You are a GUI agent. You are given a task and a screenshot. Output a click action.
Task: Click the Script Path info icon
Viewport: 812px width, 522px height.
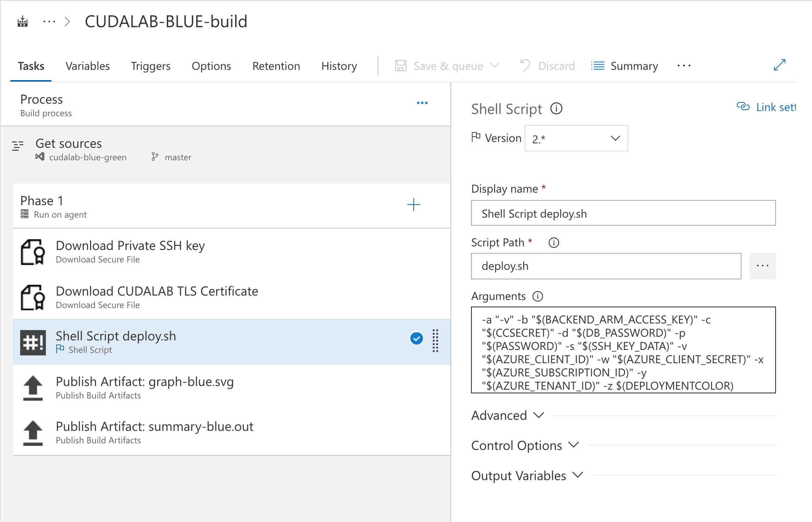pyautogui.click(x=554, y=243)
